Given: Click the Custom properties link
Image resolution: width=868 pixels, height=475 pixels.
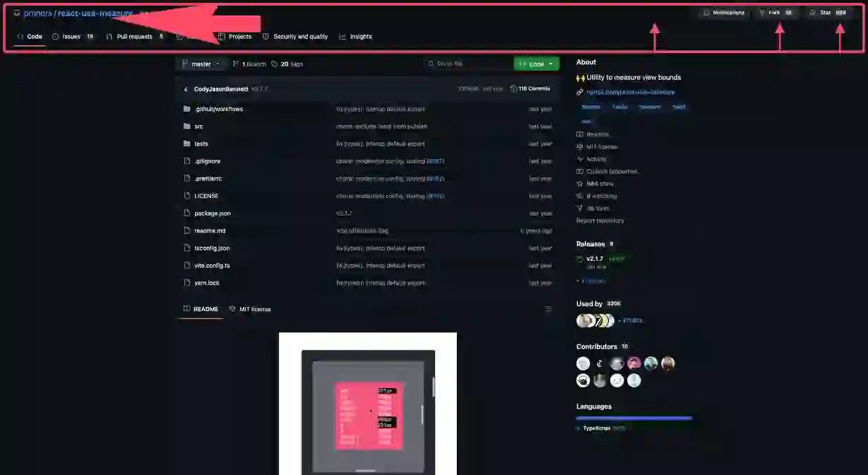Looking at the screenshot, I should pyautogui.click(x=607, y=171).
